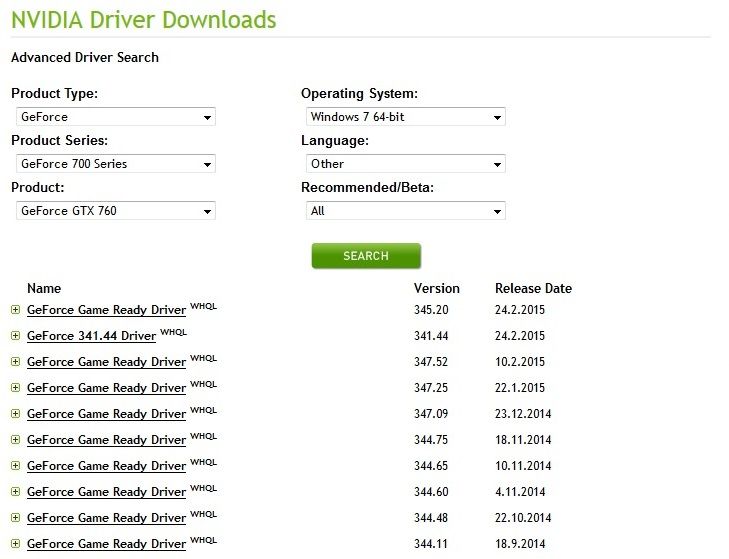This screenshot has width=729, height=559.
Task: Click the Advanced Driver Search subtitle
Action: 85,58
